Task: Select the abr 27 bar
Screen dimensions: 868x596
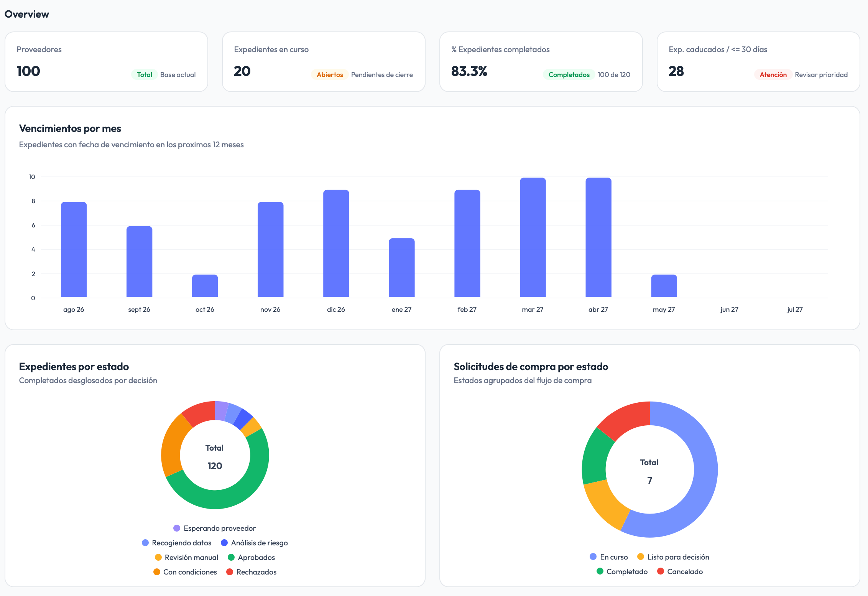Action: tap(598, 237)
